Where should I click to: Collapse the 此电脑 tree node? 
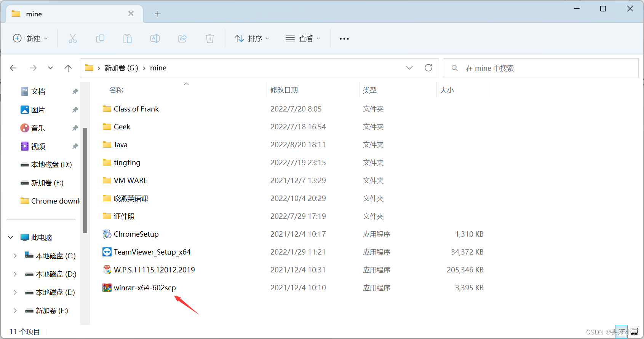coord(11,237)
